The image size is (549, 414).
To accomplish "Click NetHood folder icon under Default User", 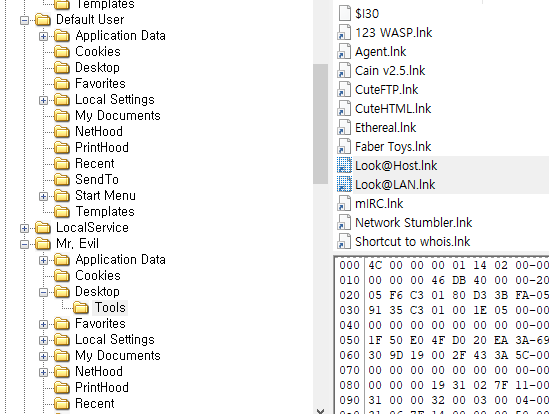I will pos(62,132).
